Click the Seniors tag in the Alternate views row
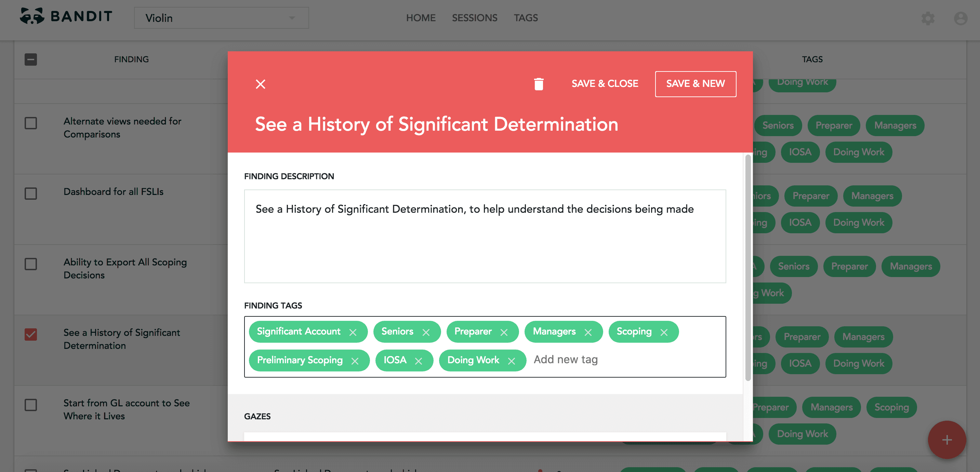The image size is (980, 472). (x=778, y=125)
